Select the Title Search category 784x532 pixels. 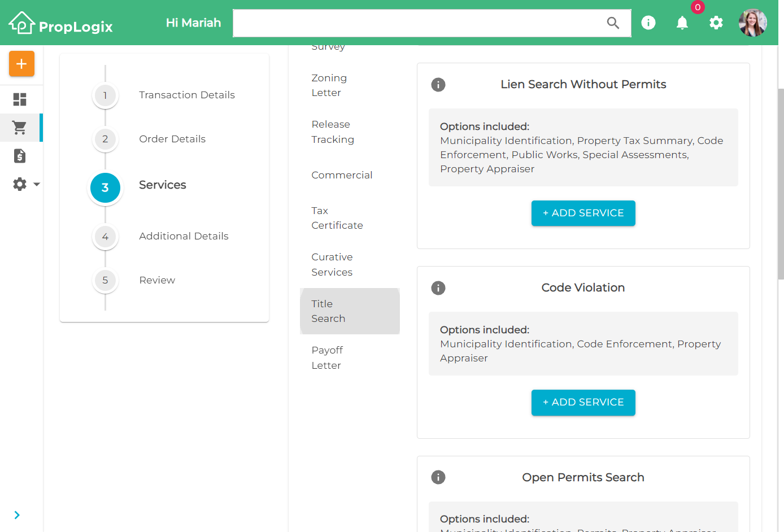click(x=350, y=311)
